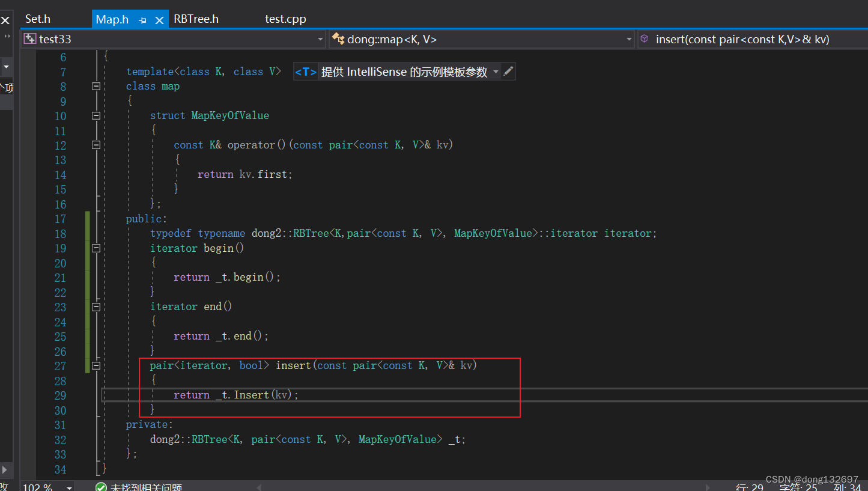Open the IntelliSense sample template dropdown arrow
The image size is (868, 491).
[x=496, y=72]
